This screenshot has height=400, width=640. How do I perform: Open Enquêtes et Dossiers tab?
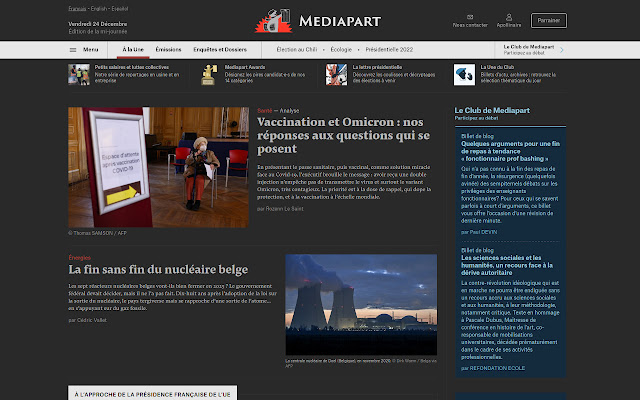(x=220, y=50)
